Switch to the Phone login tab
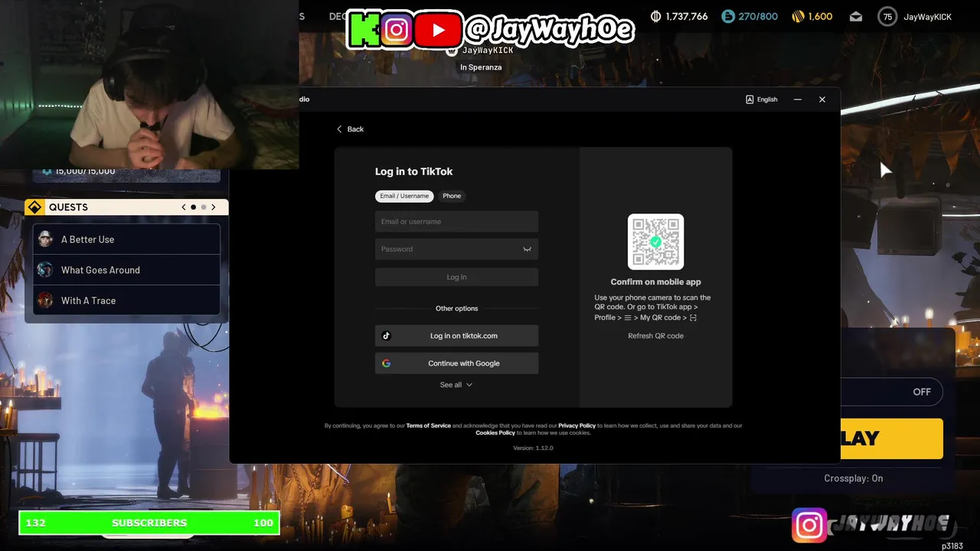Viewport: 980px width, 551px height. pos(452,196)
